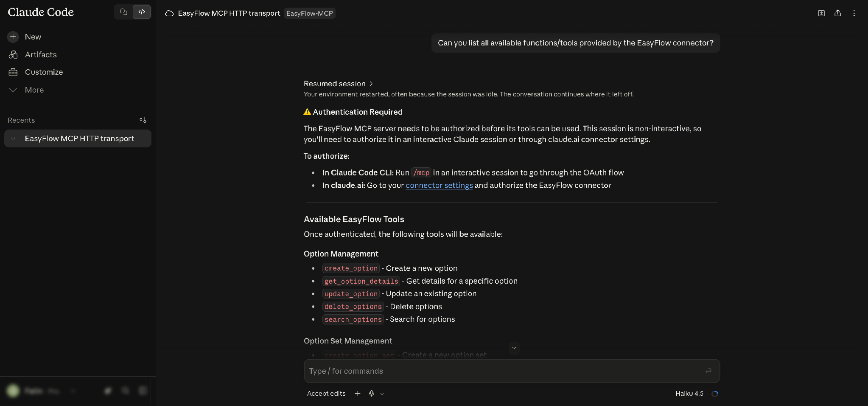Click the Claude Code logo

click(41, 12)
